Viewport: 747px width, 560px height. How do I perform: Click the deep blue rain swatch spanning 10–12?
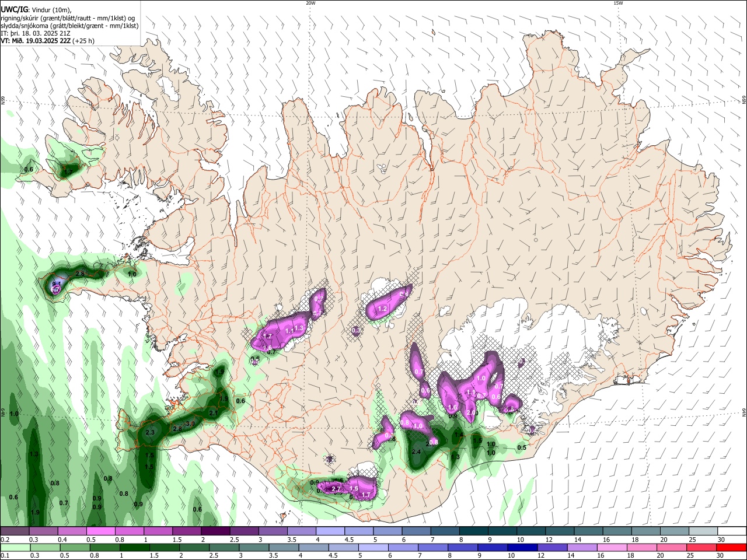(x=522, y=547)
